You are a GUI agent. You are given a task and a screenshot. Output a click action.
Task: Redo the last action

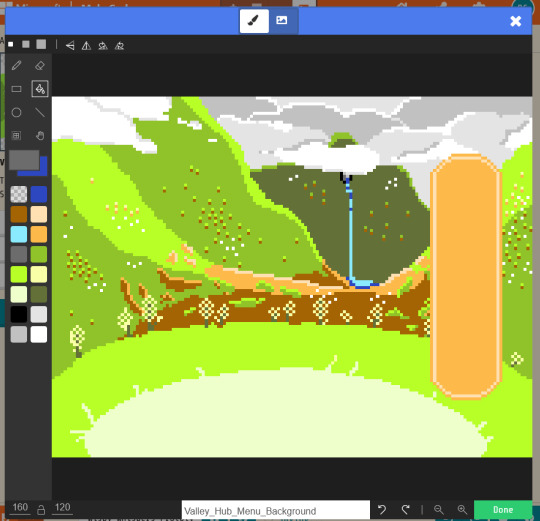406,509
